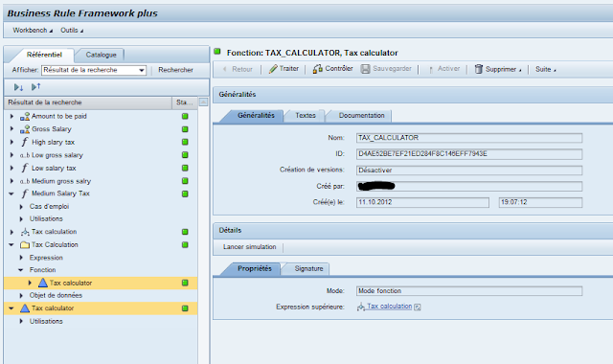Screen dimensions: 613x364
Task: Collapse the Fonction node
Action: coord(21,270)
